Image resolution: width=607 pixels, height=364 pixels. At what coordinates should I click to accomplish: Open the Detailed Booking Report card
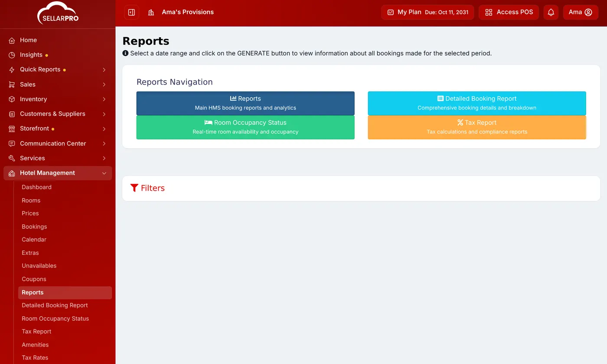tap(477, 103)
